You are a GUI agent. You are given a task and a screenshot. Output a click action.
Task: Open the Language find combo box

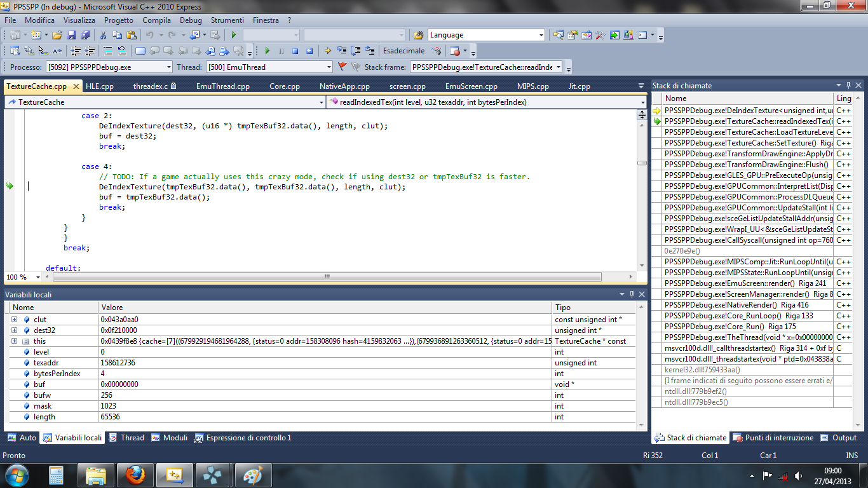(487, 35)
